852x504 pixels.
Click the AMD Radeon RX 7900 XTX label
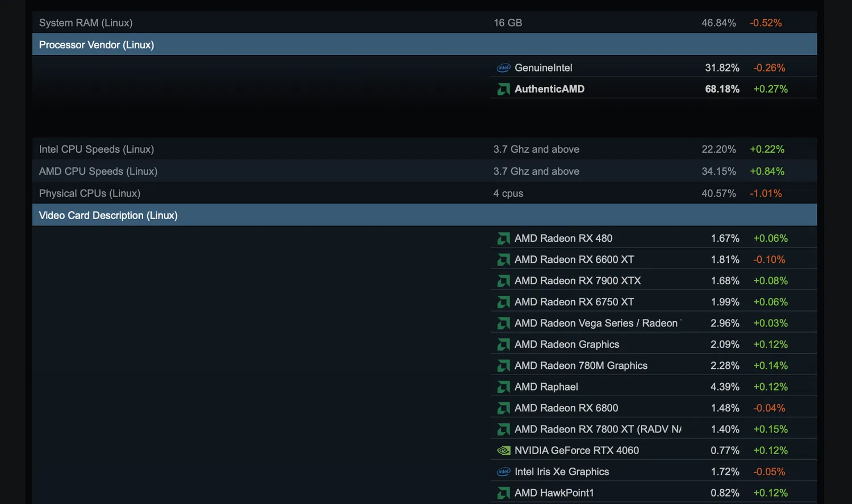click(x=578, y=281)
